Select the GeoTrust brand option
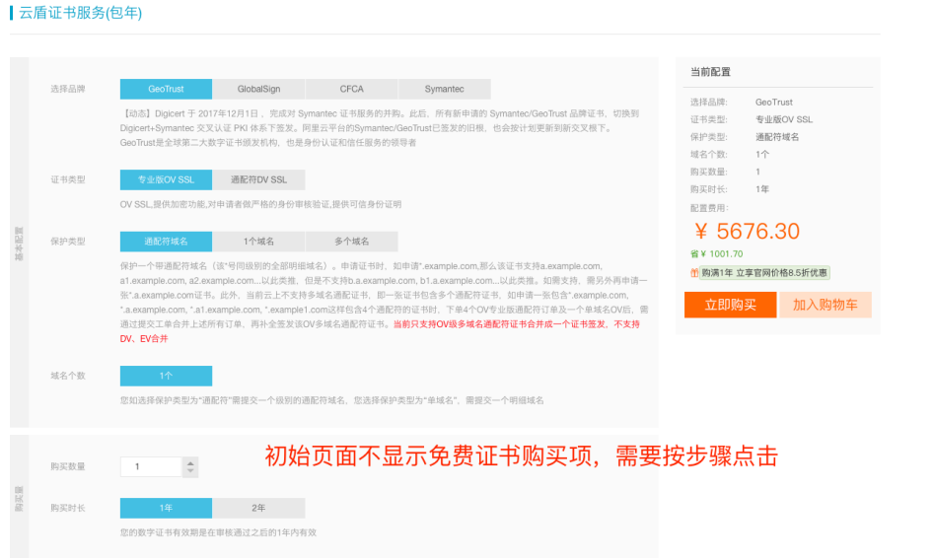933x560 pixels. [x=166, y=89]
